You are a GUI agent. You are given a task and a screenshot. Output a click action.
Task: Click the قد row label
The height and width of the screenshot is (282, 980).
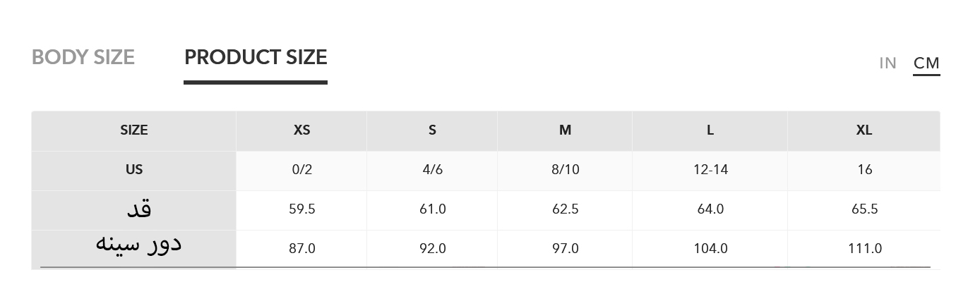pyautogui.click(x=138, y=209)
